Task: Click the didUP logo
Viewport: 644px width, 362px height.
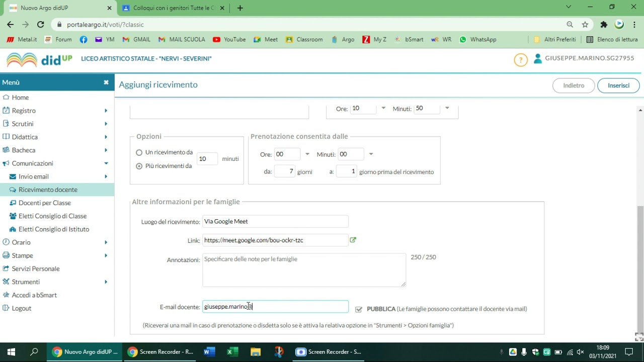Action: [39, 59]
